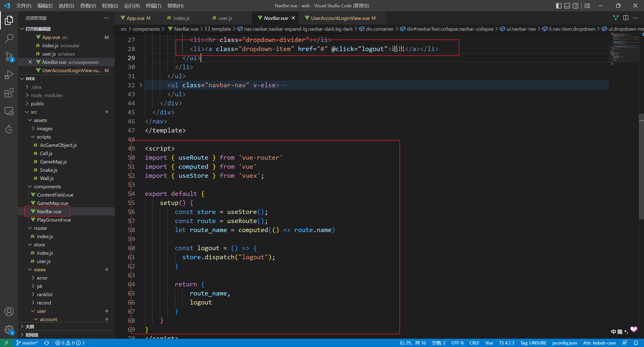Click the Volar icon in editor title bar

616,18
